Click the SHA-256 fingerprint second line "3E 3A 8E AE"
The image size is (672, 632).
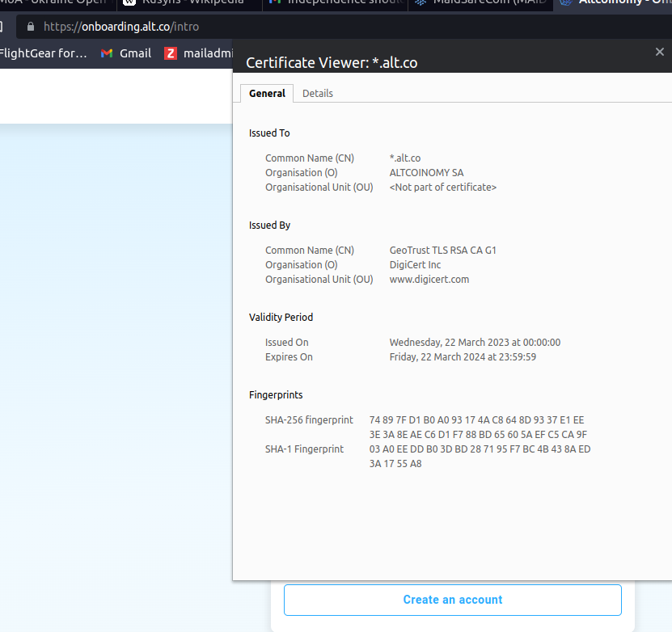pyautogui.click(x=478, y=435)
